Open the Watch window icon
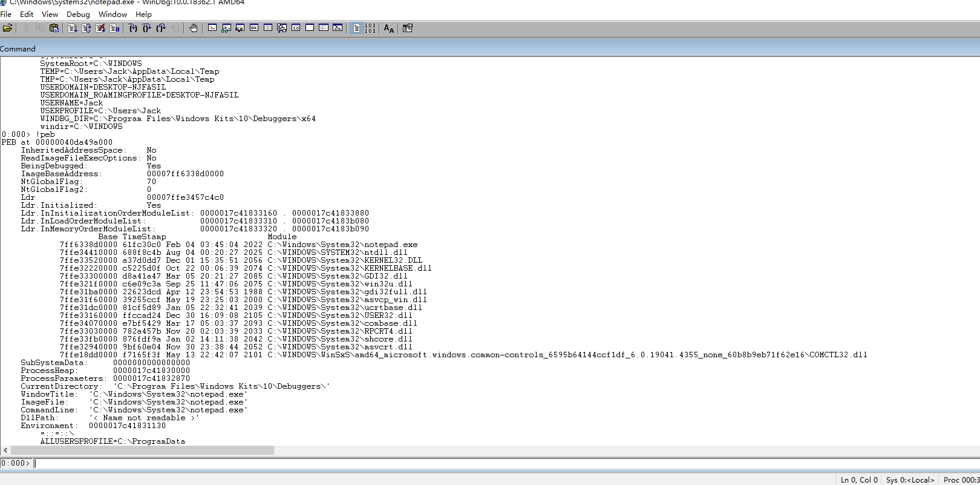The image size is (980, 485). [x=226, y=28]
